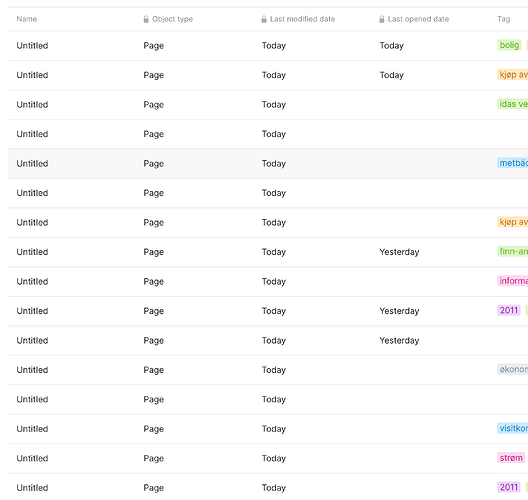Click the orange 'kjøp av' tag in second row
This screenshot has width=528, height=500.
coord(513,74)
